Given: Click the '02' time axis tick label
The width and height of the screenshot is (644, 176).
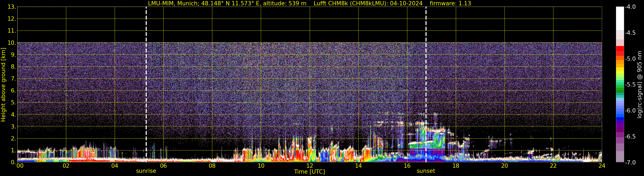Looking at the screenshot, I should (x=66, y=166).
